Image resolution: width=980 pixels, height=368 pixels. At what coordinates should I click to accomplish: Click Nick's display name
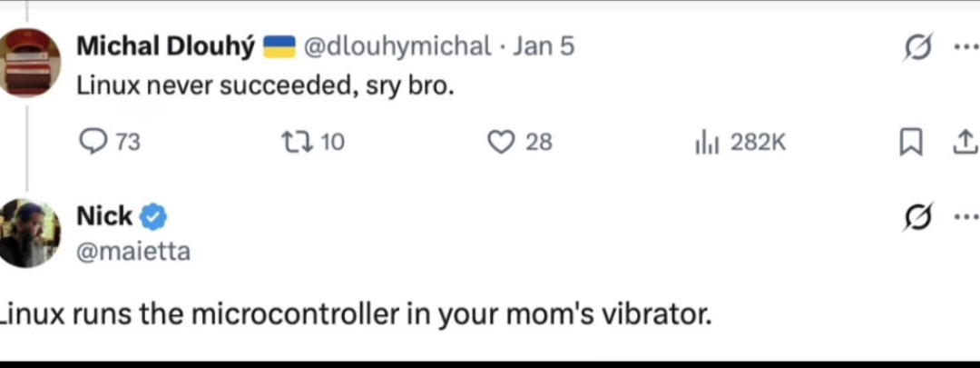[104, 216]
